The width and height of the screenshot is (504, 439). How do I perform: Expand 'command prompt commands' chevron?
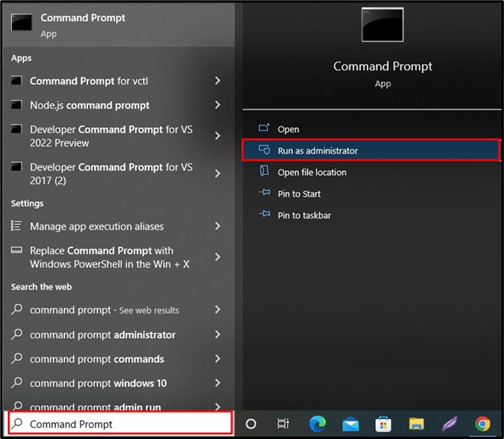(218, 359)
